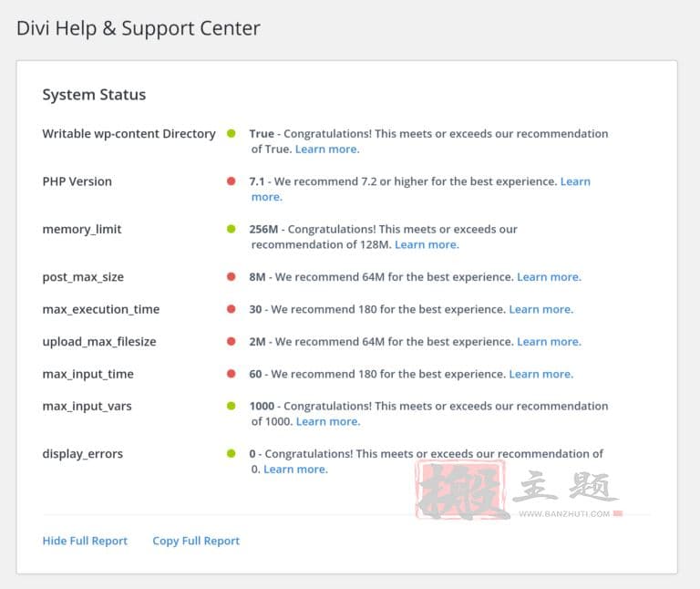
Task: Select the Divi Help & Support Center title
Action: tap(139, 28)
